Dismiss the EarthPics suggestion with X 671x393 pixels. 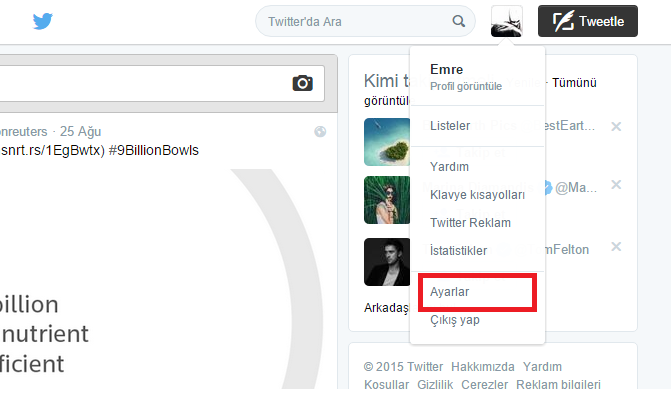click(x=616, y=126)
